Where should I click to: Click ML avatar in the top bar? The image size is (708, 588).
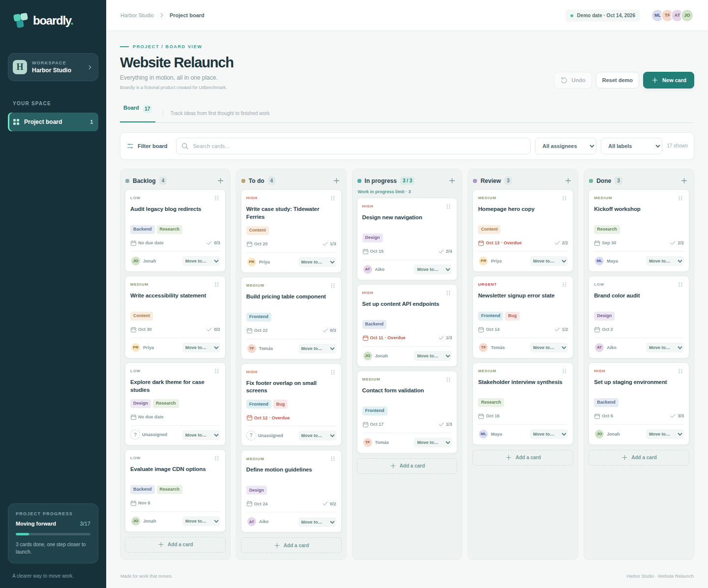pos(657,15)
